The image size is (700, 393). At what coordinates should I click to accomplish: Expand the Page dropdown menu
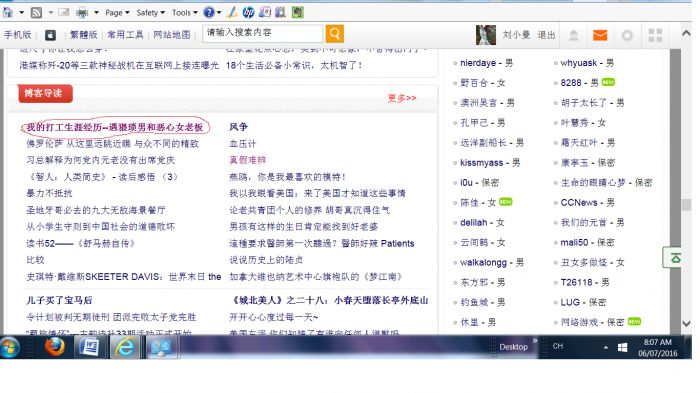coord(117,13)
